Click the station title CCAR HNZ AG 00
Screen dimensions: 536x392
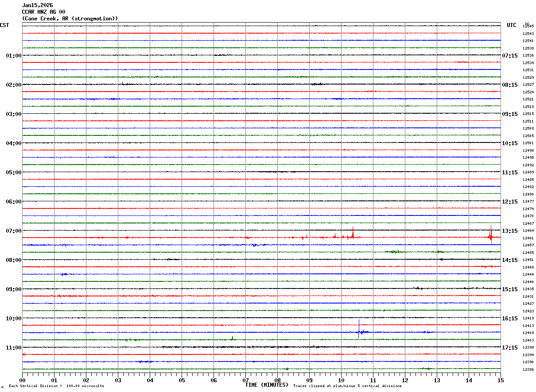(43, 12)
